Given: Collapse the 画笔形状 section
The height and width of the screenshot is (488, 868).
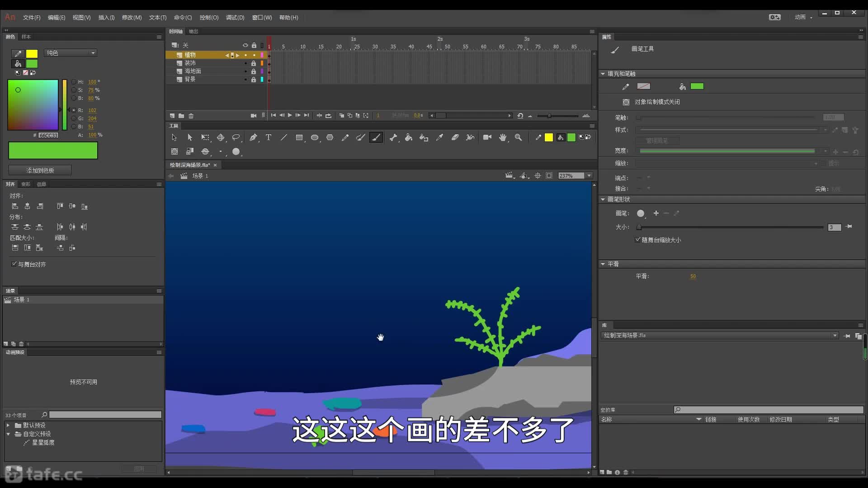Looking at the screenshot, I should (x=603, y=199).
